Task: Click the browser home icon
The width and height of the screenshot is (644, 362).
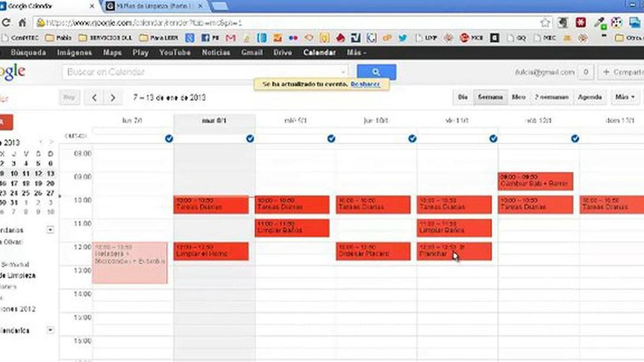Action: tap(23, 23)
